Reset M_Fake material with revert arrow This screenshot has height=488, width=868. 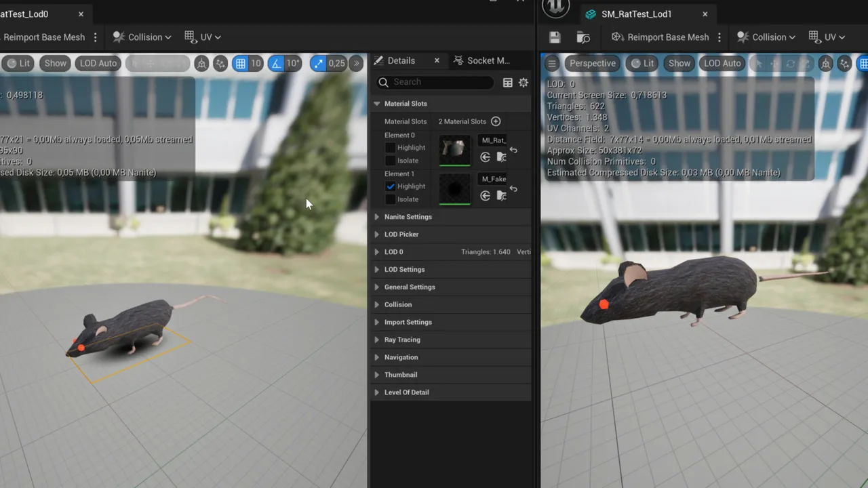click(x=513, y=188)
